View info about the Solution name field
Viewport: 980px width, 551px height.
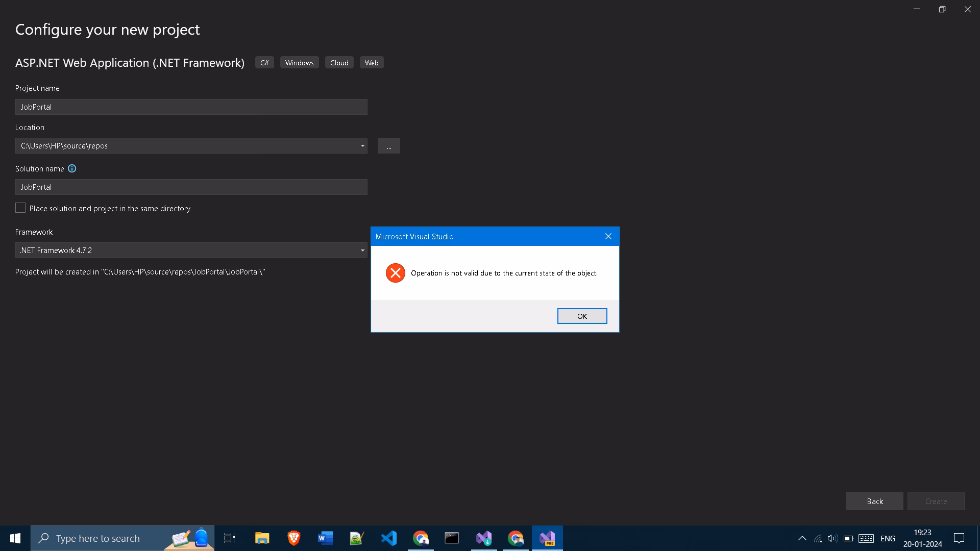[x=71, y=168]
